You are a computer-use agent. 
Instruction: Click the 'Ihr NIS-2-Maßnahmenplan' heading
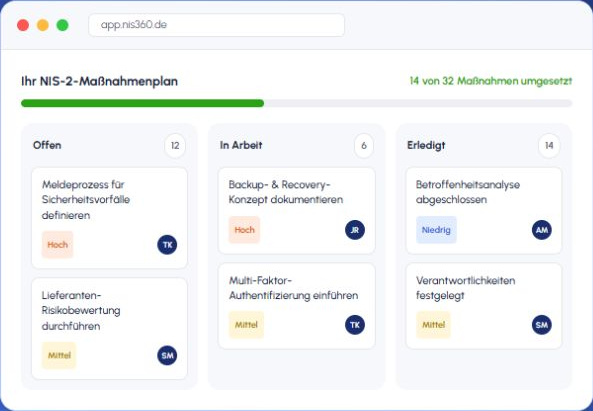[x=99, y=81]
